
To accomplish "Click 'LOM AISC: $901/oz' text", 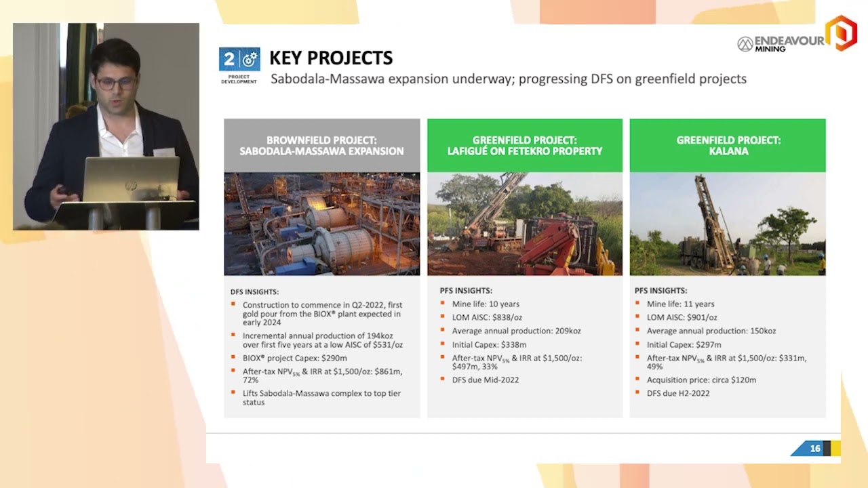I will tap(682, 317).
